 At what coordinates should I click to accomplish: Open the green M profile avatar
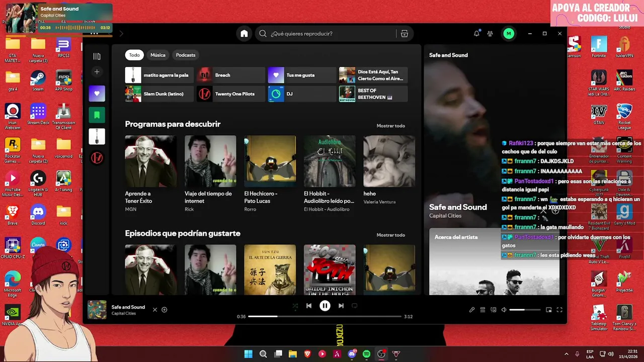[x=509, y=34]
